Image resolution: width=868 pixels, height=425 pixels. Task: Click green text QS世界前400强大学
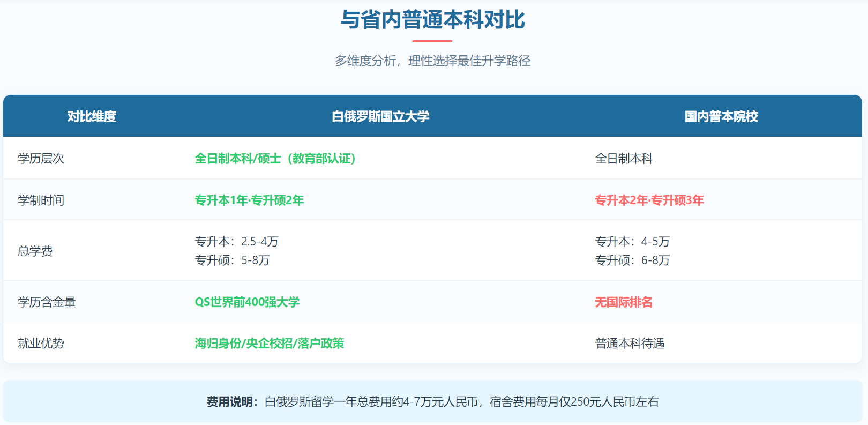click(x=247, y=302)
